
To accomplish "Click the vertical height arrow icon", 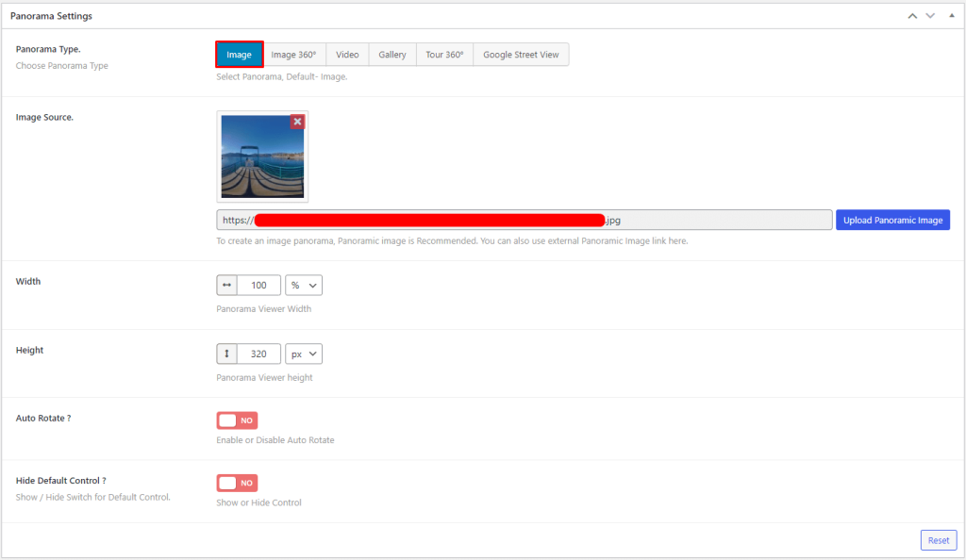I will tap(226, 354).
